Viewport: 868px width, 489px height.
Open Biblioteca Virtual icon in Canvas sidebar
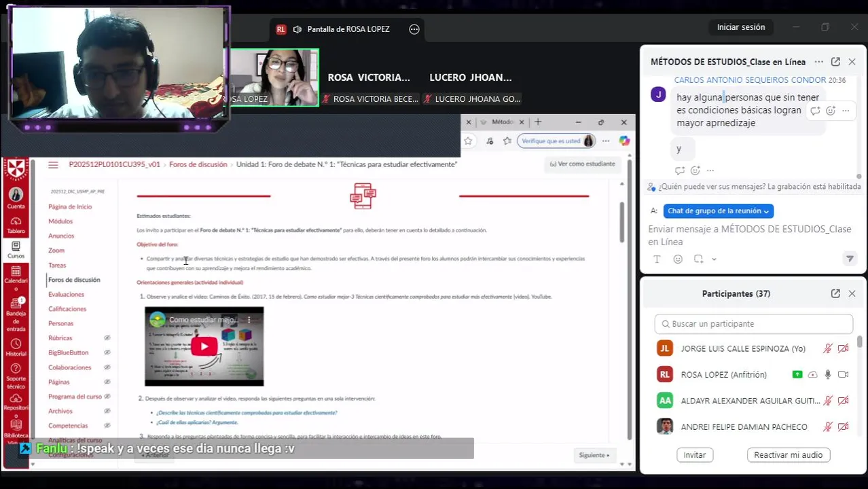coord(16,431)
